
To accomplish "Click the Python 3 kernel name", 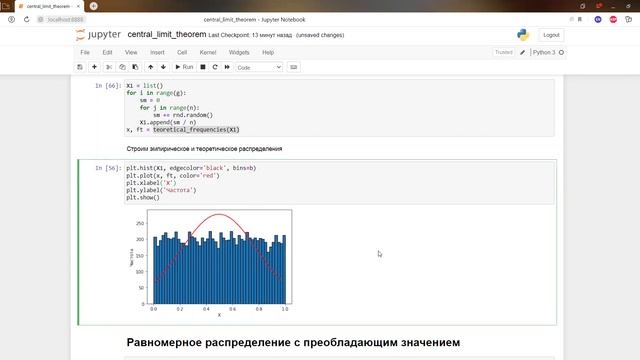I will click(x=544, y=52).
